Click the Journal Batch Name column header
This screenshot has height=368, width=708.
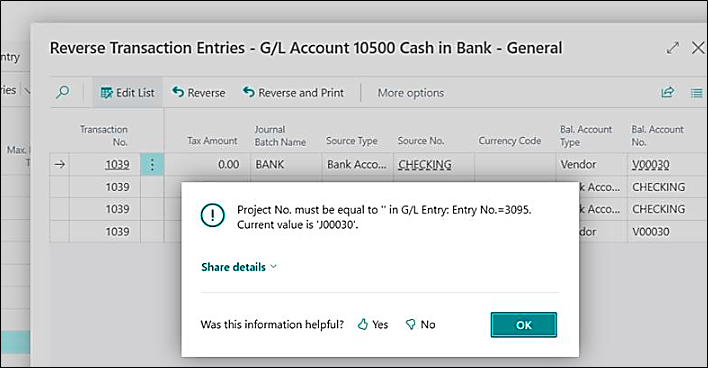tap(280, 135)
